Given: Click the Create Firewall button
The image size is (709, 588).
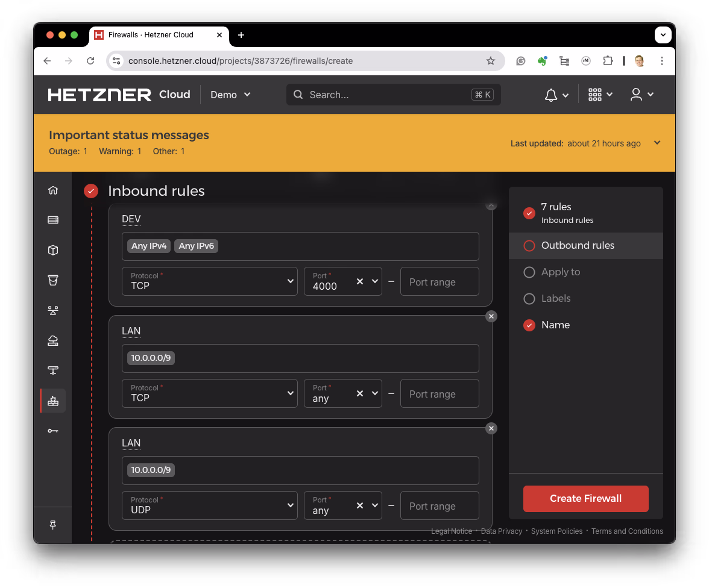Looking at the screenshot, I should 585,499.
